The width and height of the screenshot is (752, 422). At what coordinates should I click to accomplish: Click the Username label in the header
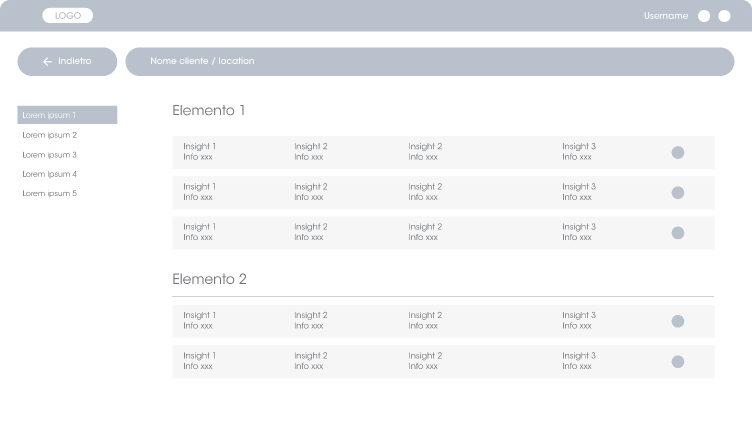665,16
